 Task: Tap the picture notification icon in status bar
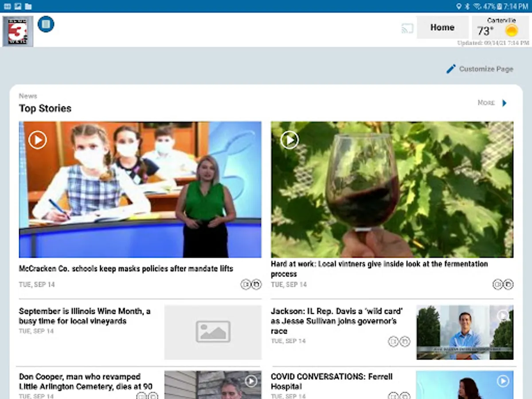[x=18, y=6]
